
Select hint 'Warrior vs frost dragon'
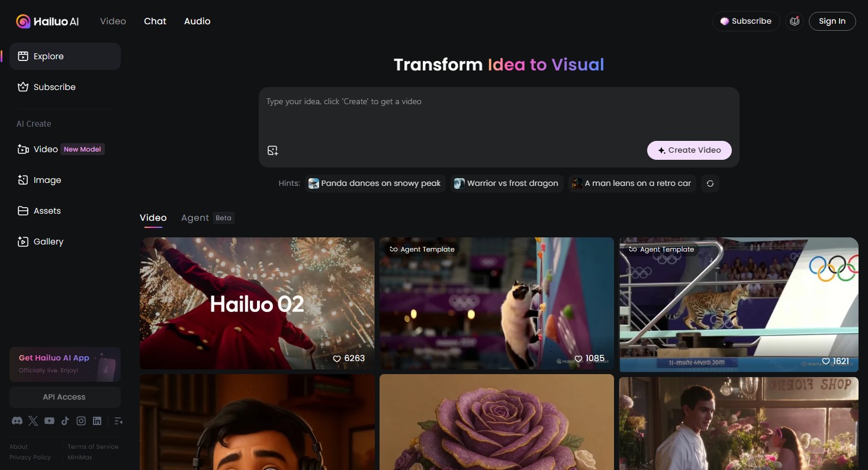[x=506, y=184]
